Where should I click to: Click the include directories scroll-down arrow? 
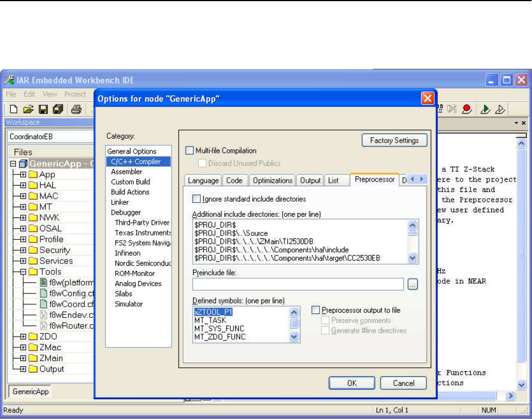412,258
